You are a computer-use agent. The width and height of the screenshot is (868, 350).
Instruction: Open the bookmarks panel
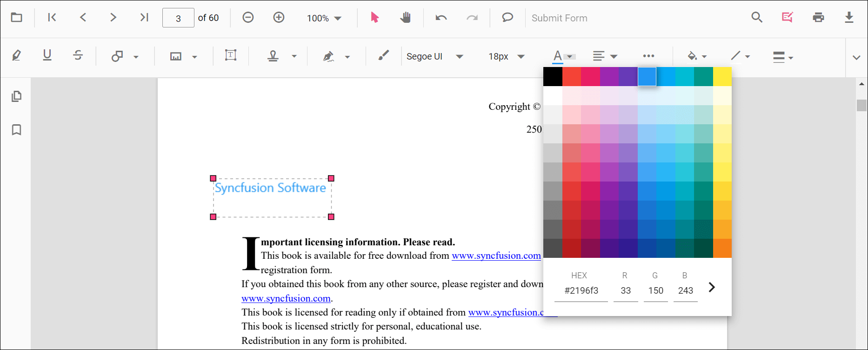point(16,129)
